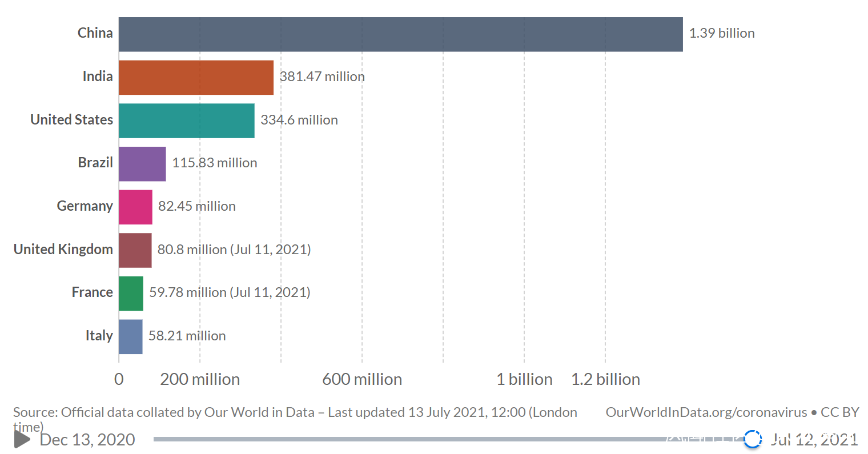Select the blue Italy bar
Viewport: 868px width, 454px height.
tap(131, 337)
